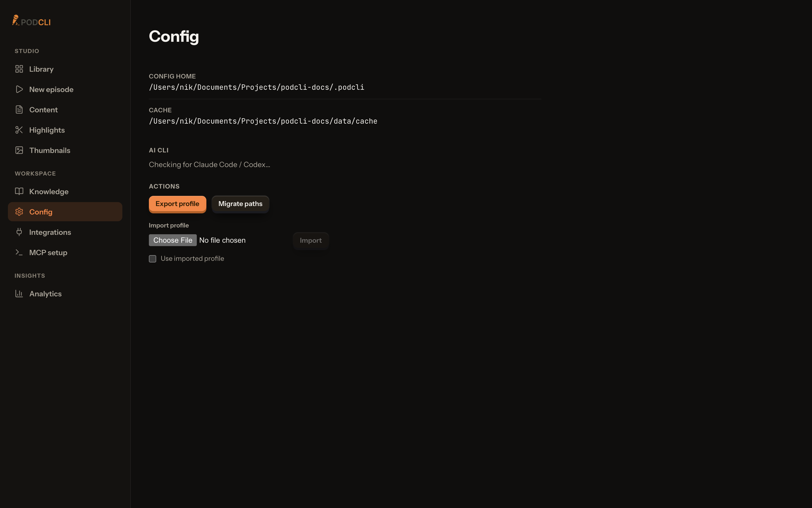
Task: Switch to the Knowledge workspace page
Action: [65, 192]
